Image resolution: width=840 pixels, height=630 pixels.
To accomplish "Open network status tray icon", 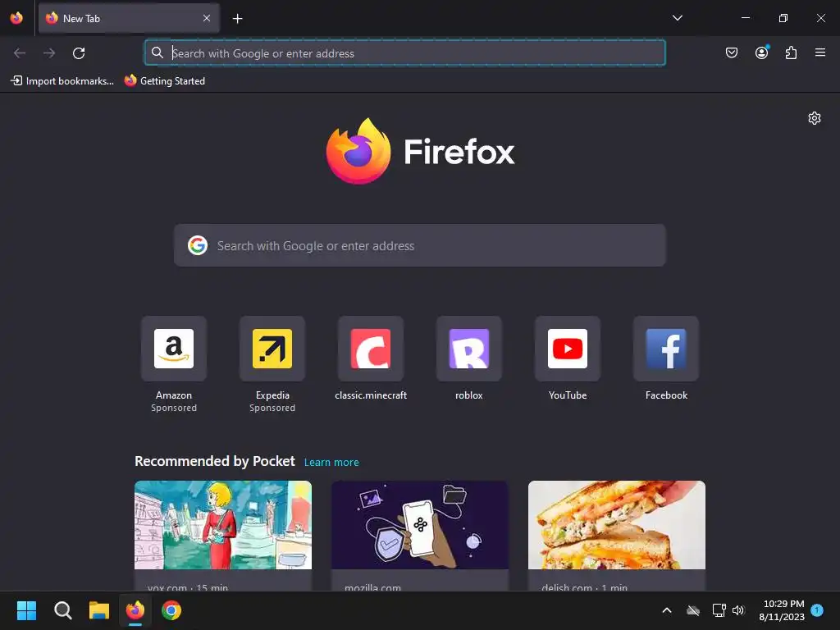I will pos(719,610).
